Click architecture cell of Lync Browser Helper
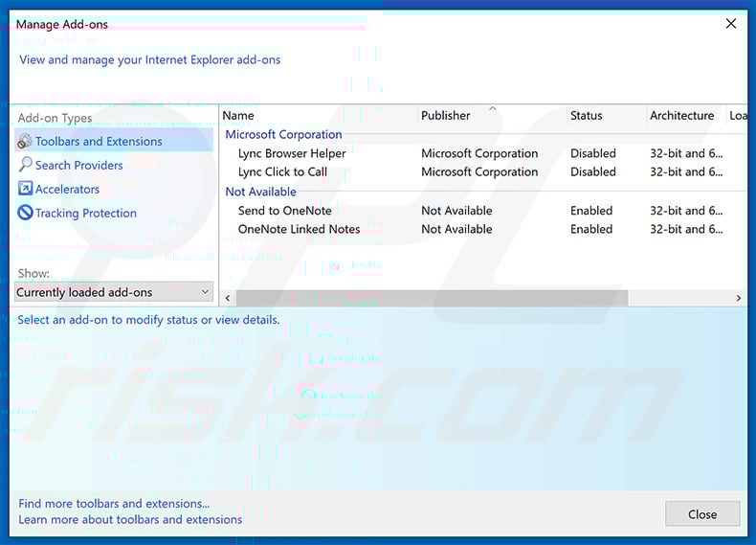This screenshot has height=545, width=756. [x=686, y=153]
